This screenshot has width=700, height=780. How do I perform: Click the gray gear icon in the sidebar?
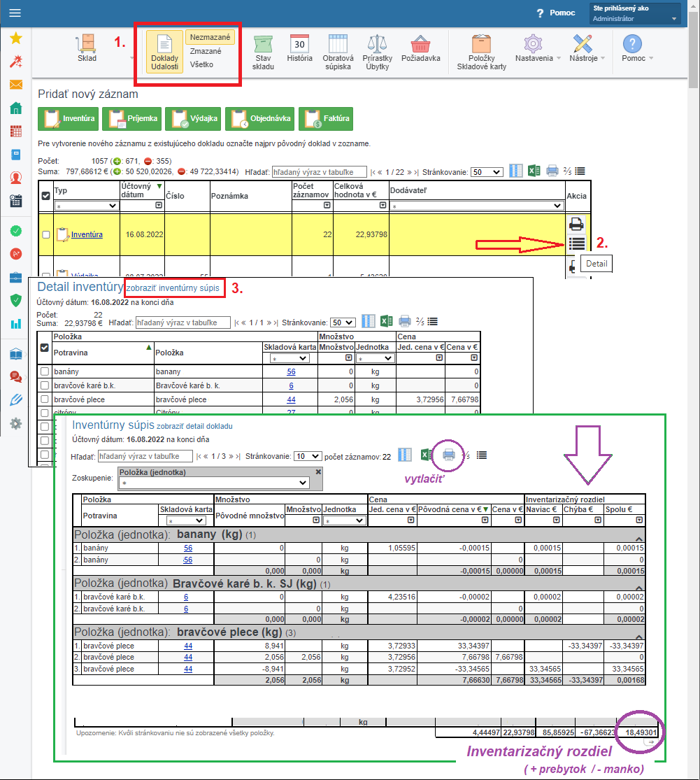16,423
